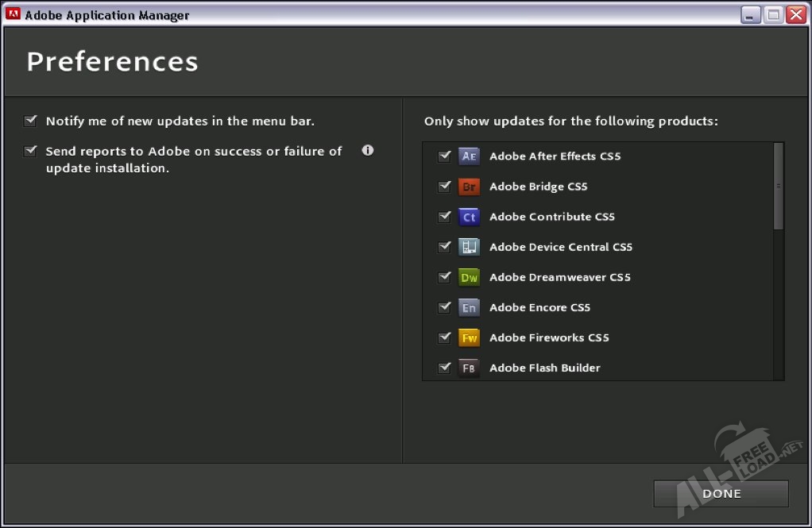Click the Adobe Flash Builder icon

pyautogui.click(x=469, y=368)
